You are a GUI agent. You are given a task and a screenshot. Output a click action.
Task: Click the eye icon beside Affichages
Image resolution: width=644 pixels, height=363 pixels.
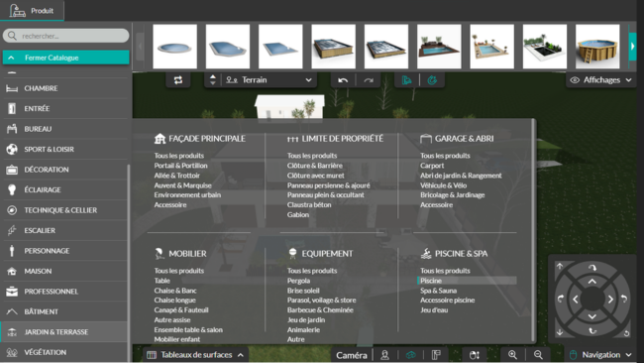pos(575,80)
